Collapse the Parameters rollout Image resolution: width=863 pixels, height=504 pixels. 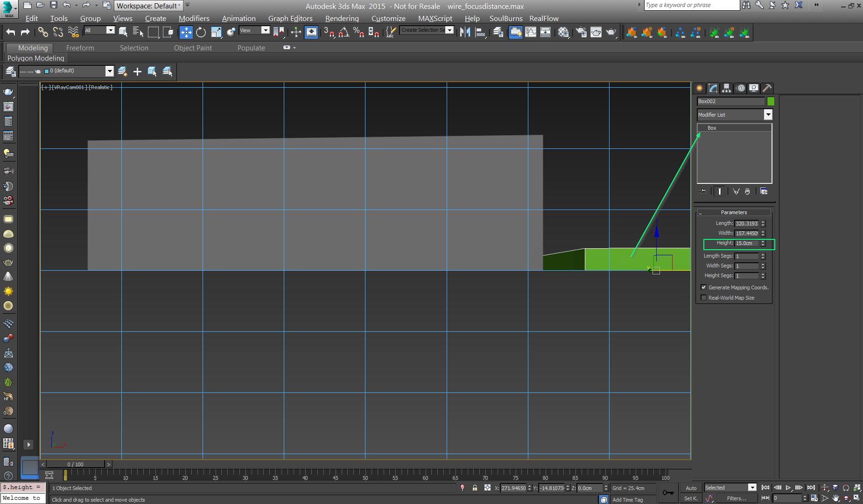point(734,212)
